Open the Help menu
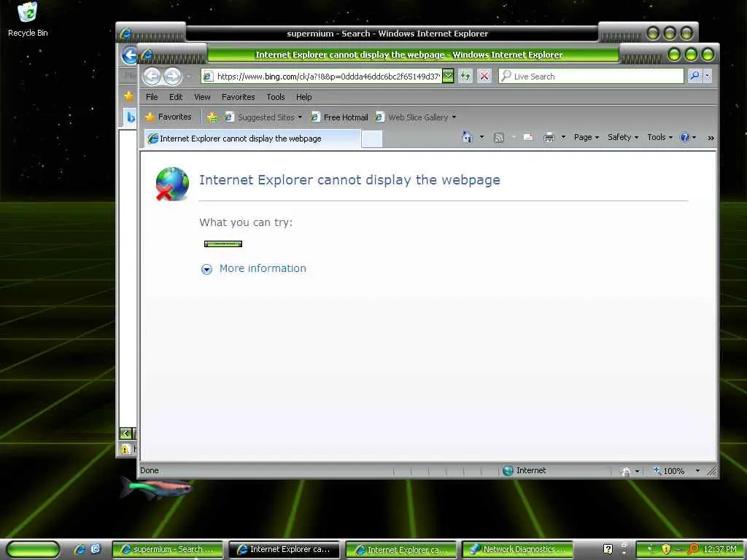 [303, 97]
